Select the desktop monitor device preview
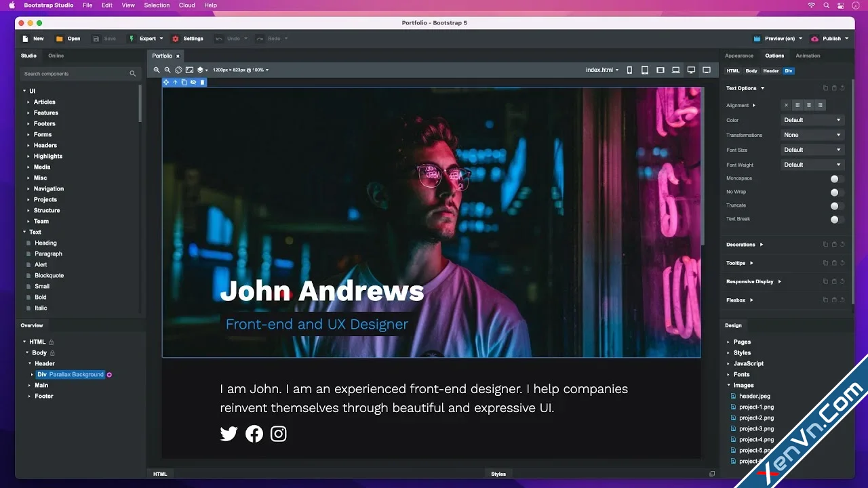 [x=691, y=70]
